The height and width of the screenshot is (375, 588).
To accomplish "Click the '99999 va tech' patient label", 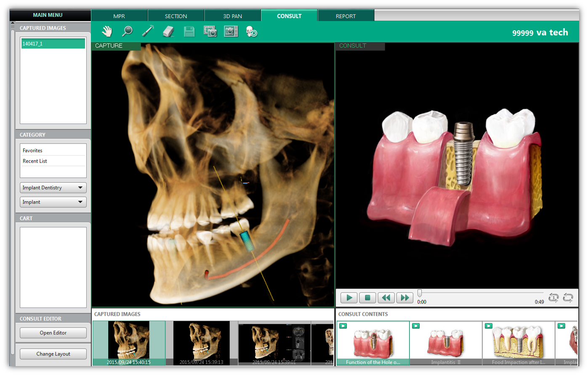I will [540, 32].
